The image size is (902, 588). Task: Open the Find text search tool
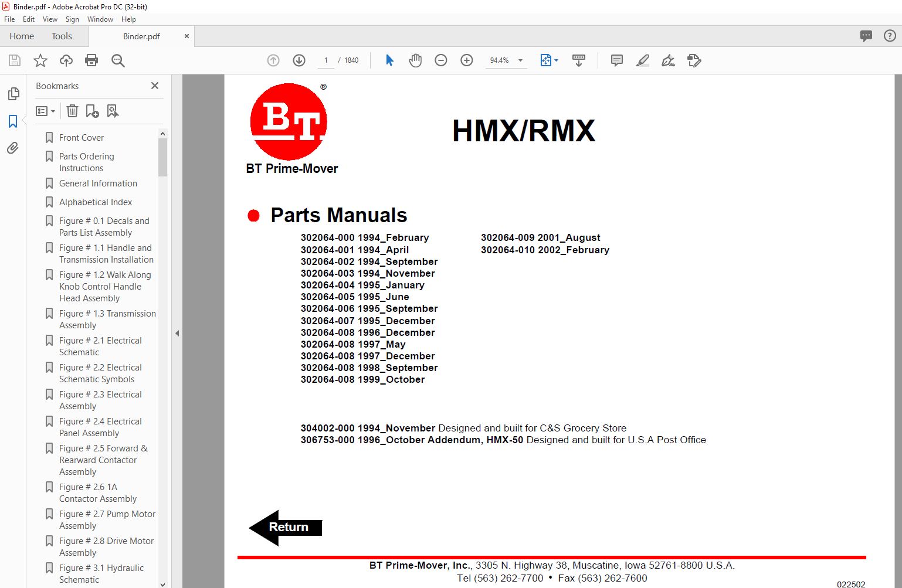tap(118, 60)
